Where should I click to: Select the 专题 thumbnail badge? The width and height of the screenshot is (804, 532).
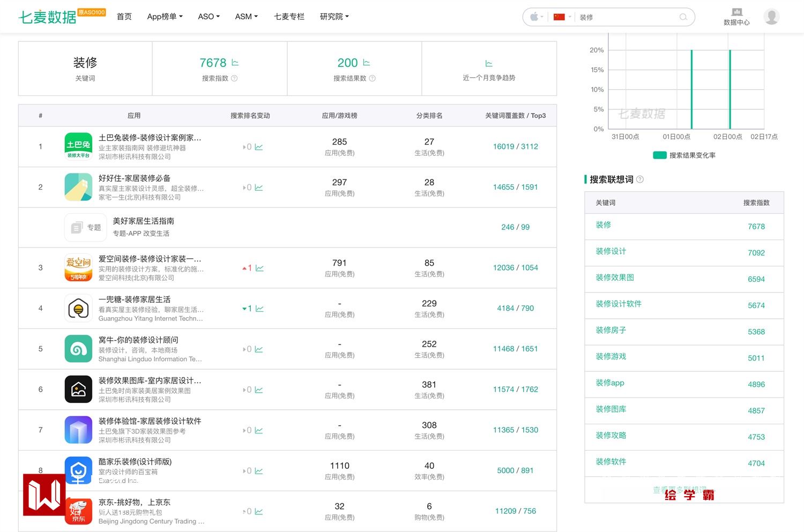click(x=86, y=228)
